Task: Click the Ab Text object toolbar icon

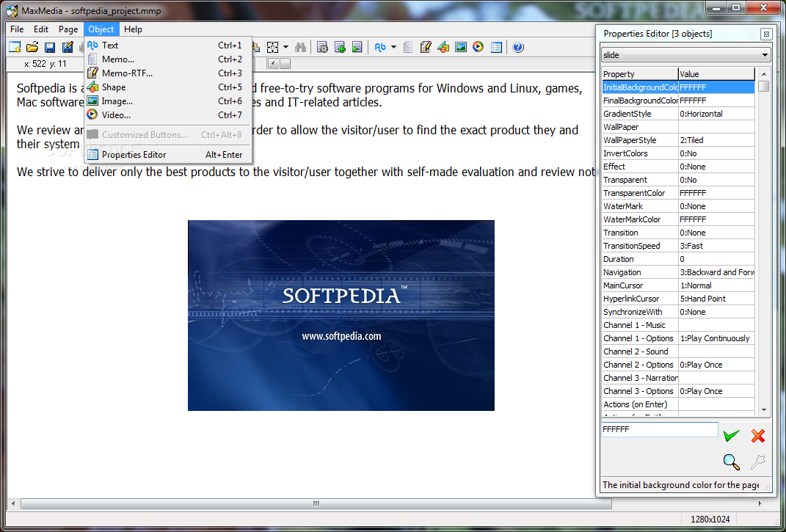Action: 380,47
